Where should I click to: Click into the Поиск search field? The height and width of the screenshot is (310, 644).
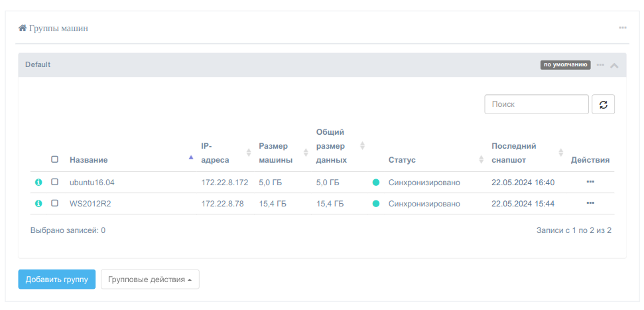pos(537,105)
